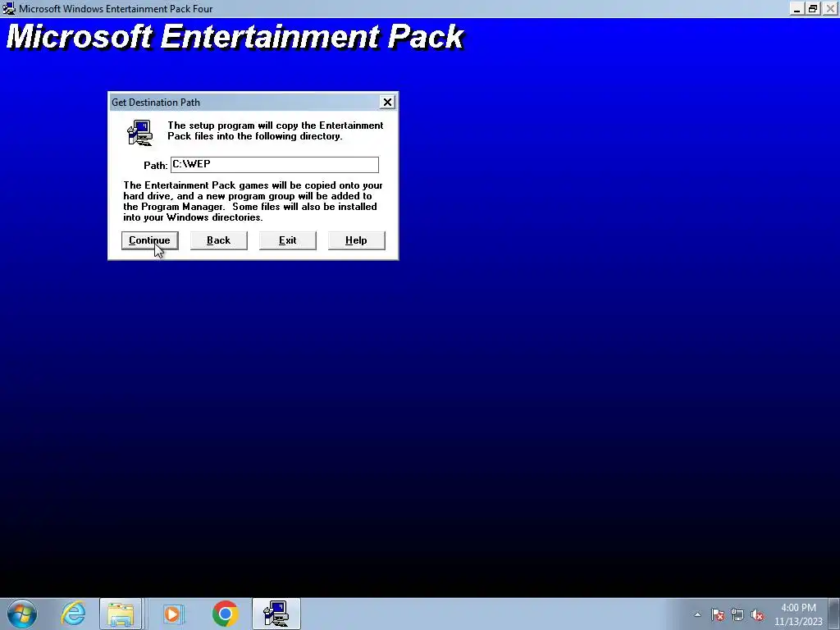Select Entertainment Pack setup taskbar button

pyautogui.click(x=276, y=614)
